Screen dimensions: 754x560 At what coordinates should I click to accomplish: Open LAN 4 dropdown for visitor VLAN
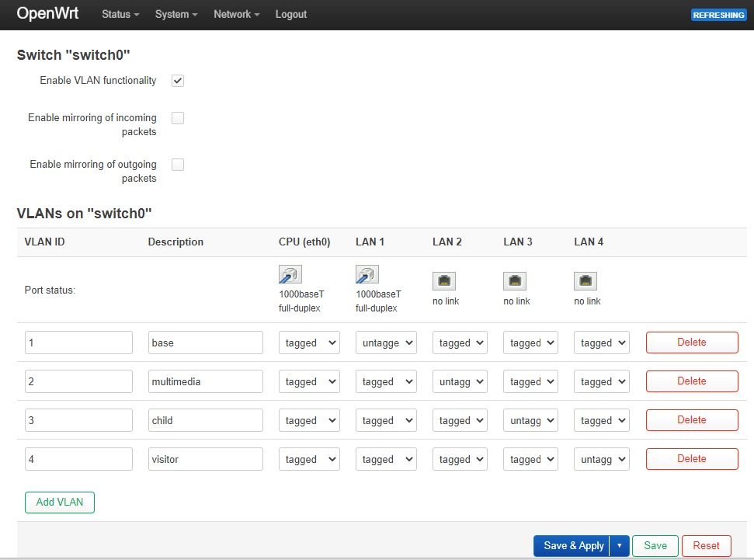click(x=602, y=460)
